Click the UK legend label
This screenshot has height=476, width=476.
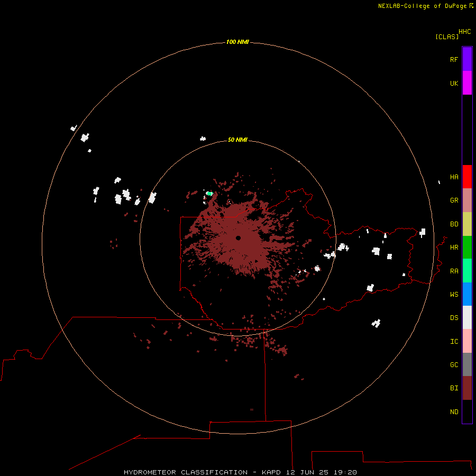pos(454,84)
